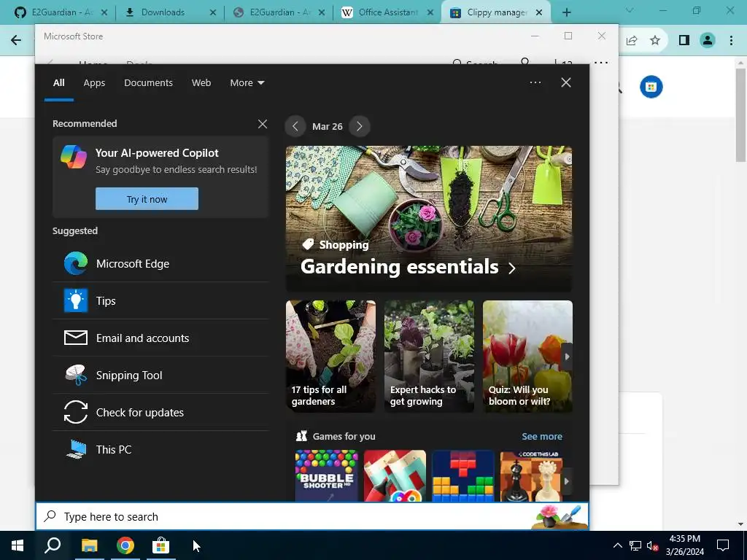
Task: Click See more games link
Action: [x=542, y=437]
